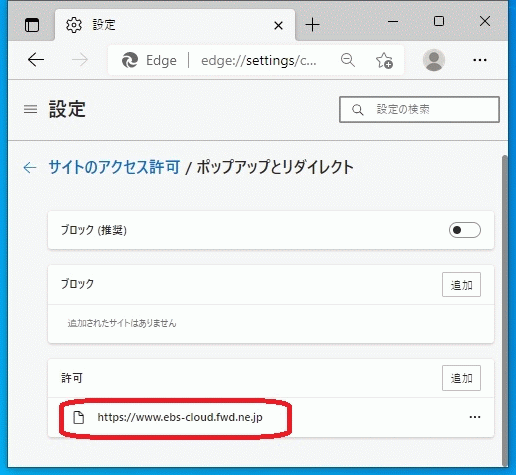This screenshot has width=516, height=475.
Task: Click the Edge logo in address bar
Action: [x=130, y=60]
